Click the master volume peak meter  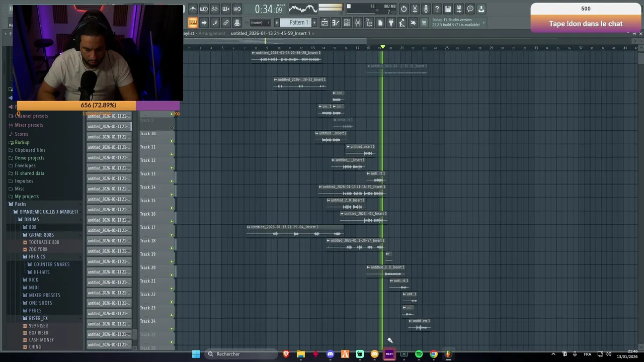pyautogui.click(x=331, y=9)
